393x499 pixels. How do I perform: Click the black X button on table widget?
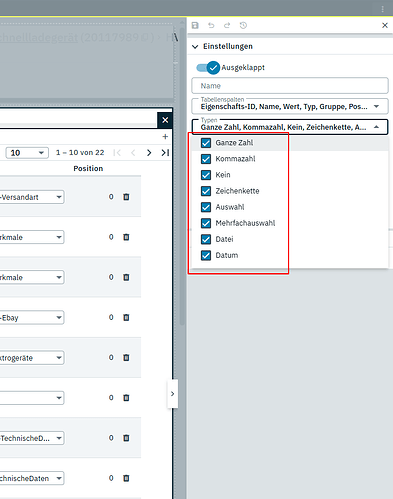165,120
